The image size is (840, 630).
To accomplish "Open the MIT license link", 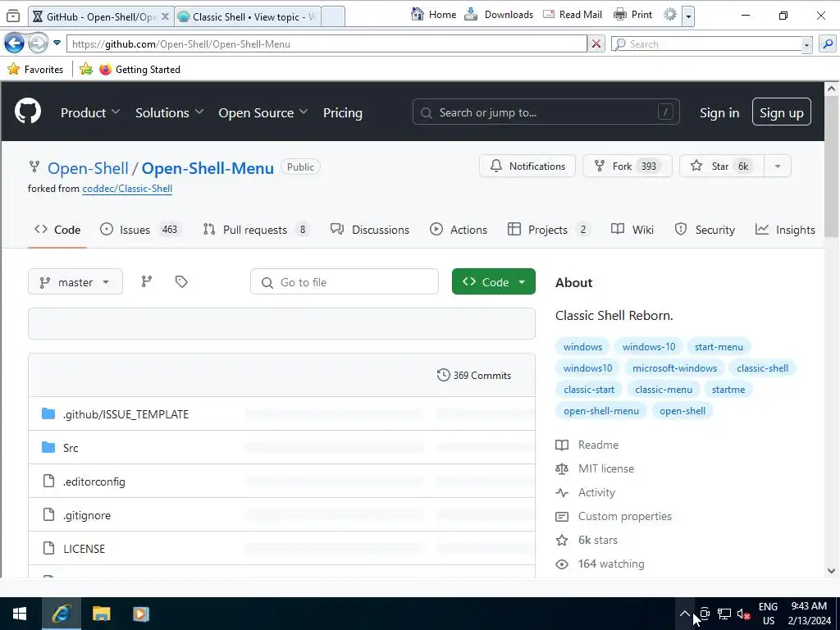I will (606, 468).
